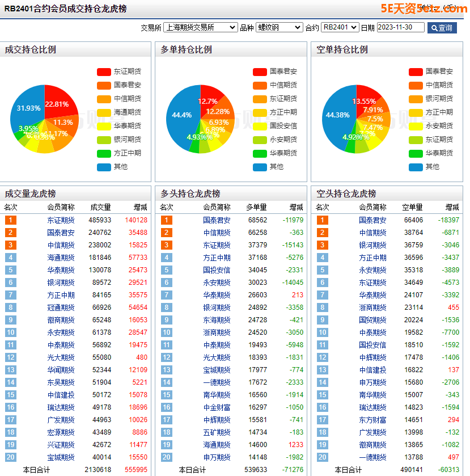The width and height of the screenshot is (470, 476).
Task: Open 冠通期货 link in 成交量龙虎榜
Action: (x=61, y=307)
